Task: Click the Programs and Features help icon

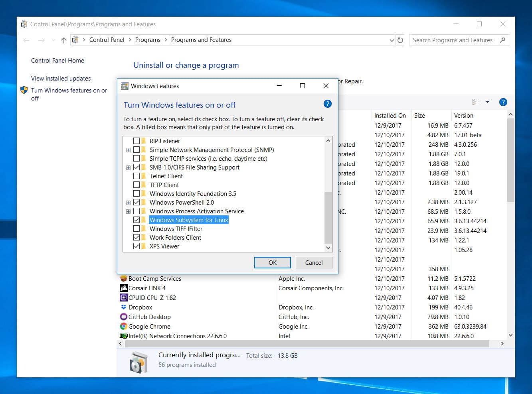Action: tap(503, 102)
